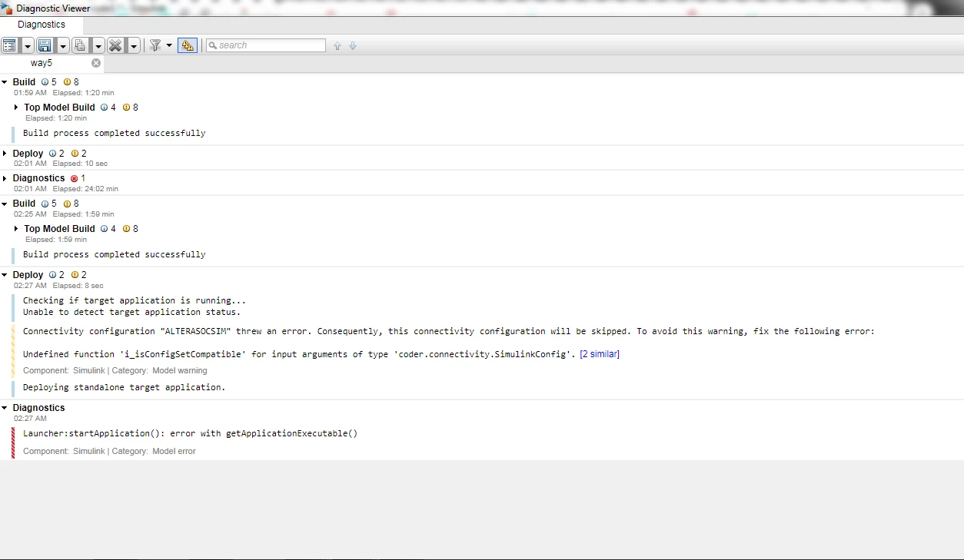Click info icon beside first Top Model Build
Viewport: 964px width, 560px height.
[104, 108]
